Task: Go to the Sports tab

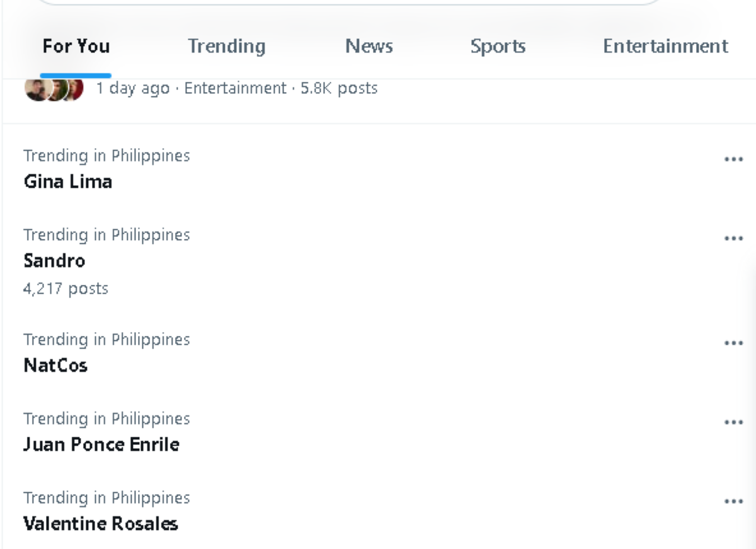Action: (x=498, y=47)
